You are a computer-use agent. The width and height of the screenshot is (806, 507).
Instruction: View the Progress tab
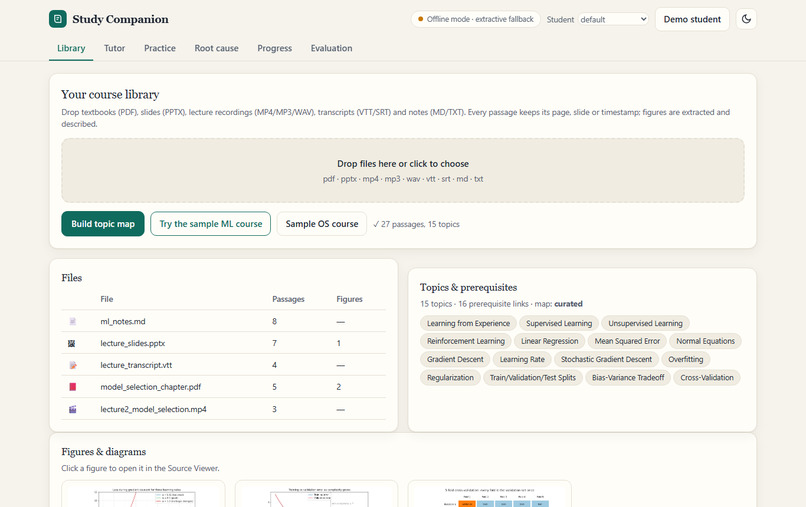coord(274,48)
